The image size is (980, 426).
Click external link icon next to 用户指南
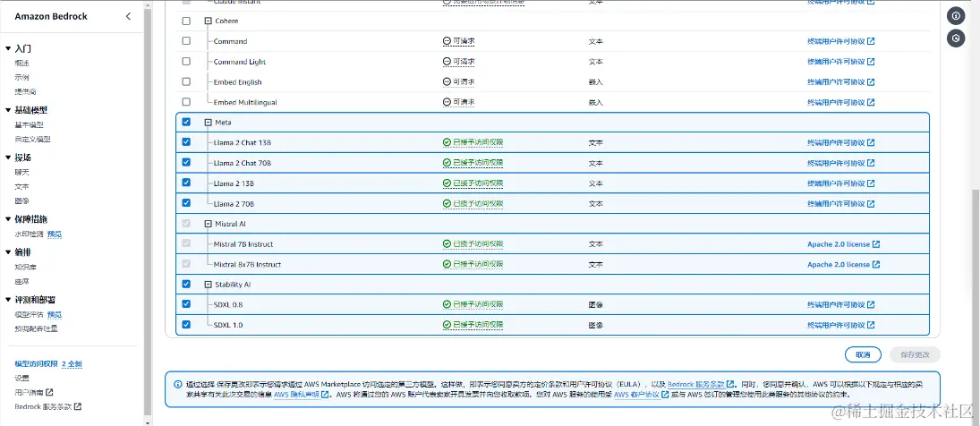click(49, 392)
